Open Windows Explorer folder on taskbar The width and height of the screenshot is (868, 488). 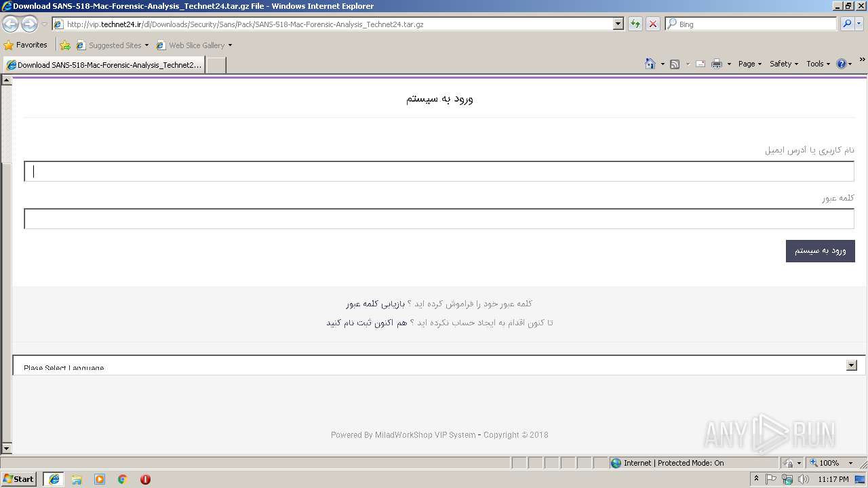pos(77,479)
